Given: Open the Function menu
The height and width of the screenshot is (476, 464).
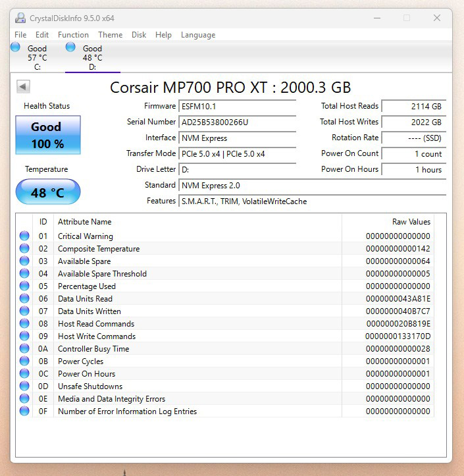Looking at the screenshot, I should pyautogui.click(x=73, y=35).
